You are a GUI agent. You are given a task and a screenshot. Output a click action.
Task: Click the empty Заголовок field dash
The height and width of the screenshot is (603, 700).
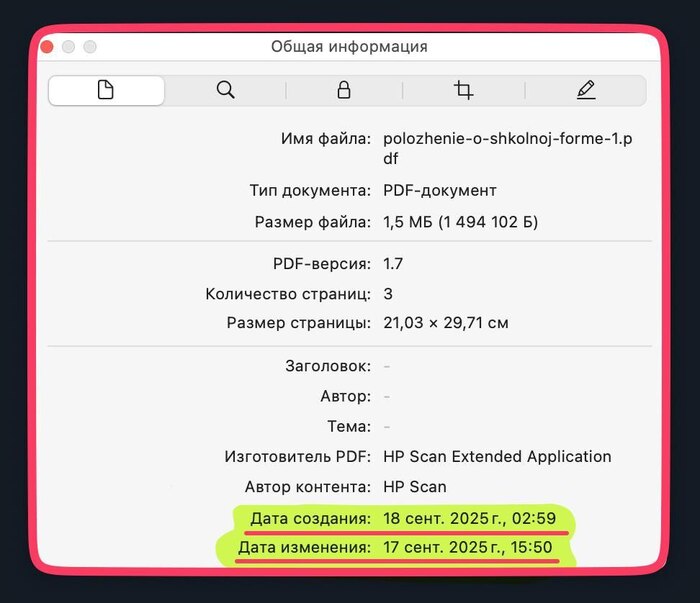coord(387,367)
